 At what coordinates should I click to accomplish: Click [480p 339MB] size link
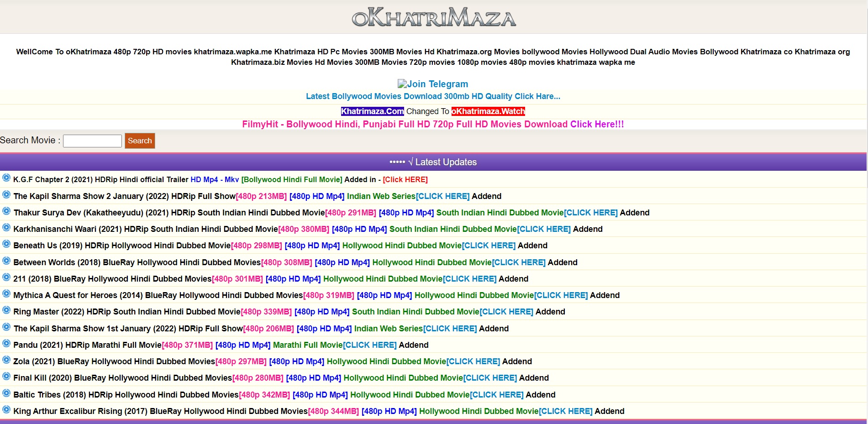(266, 312)
